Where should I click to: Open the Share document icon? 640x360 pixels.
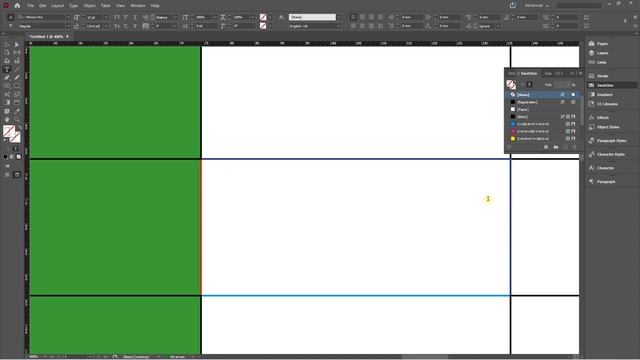(513, 6)
